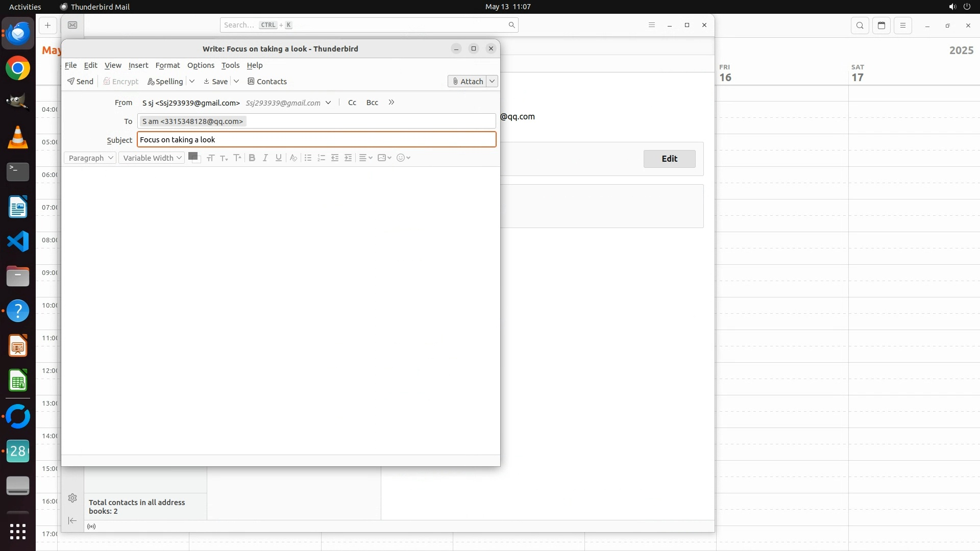
Task: Send the composed email
Action: point(81,82)
